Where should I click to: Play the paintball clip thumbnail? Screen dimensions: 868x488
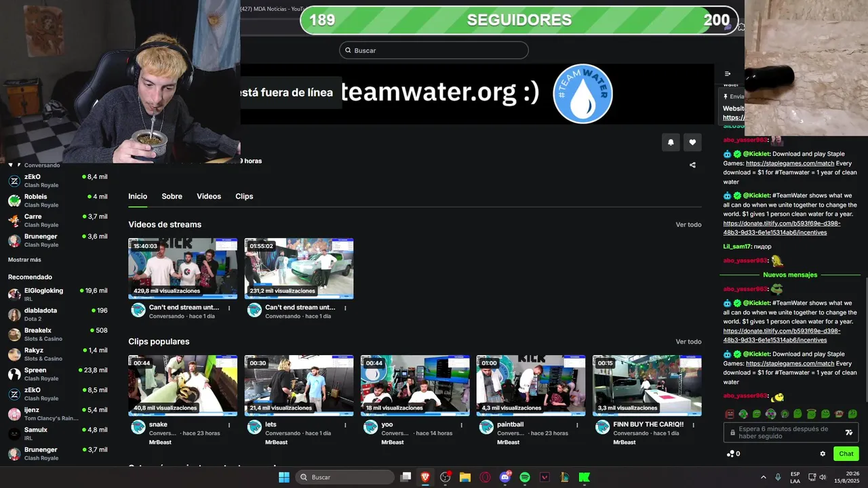pos(531,386)
